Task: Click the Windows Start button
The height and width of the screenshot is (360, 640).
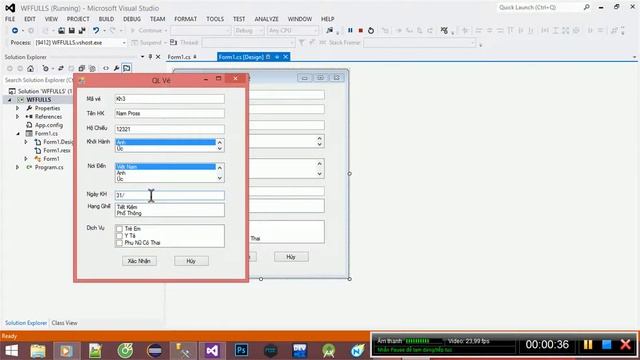Action: (x=11, y=351)
